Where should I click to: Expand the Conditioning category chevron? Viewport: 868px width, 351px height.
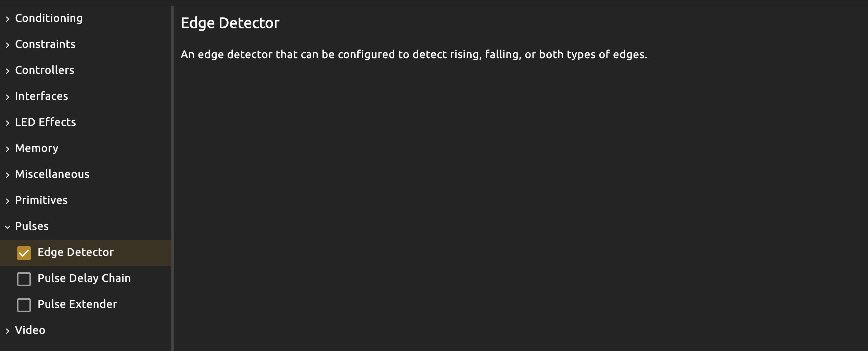point(8,19)
